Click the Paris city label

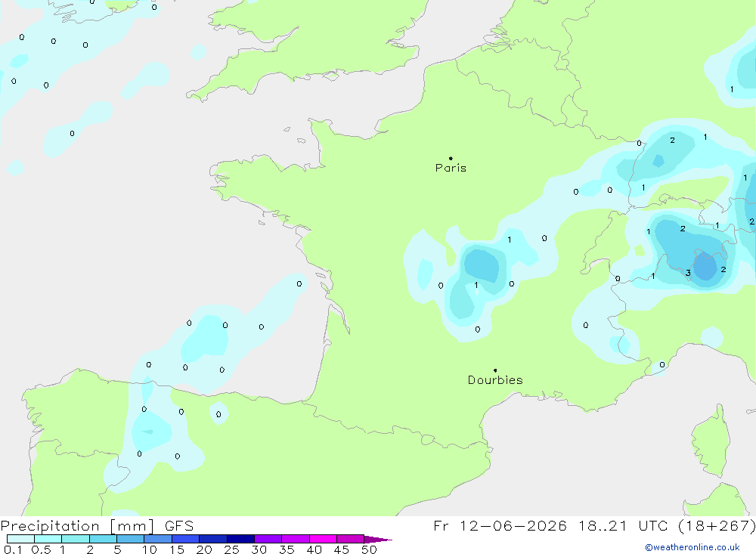point(451,168)
